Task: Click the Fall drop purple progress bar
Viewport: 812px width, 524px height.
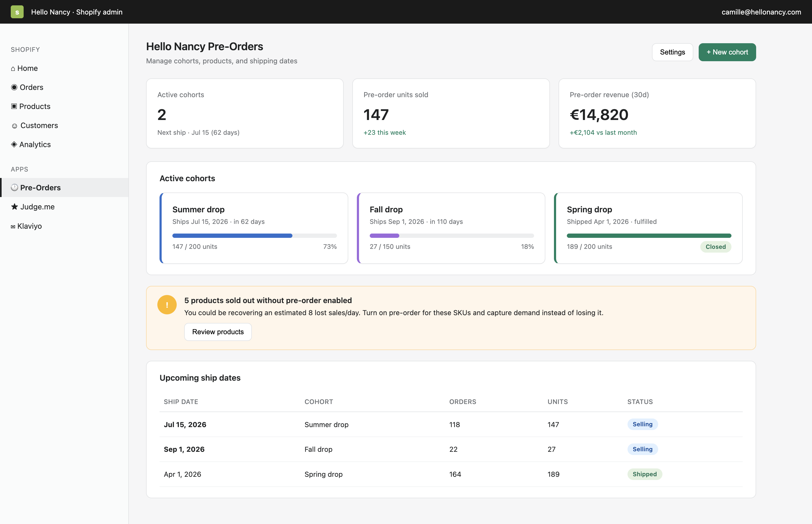Action: point(384,235)
